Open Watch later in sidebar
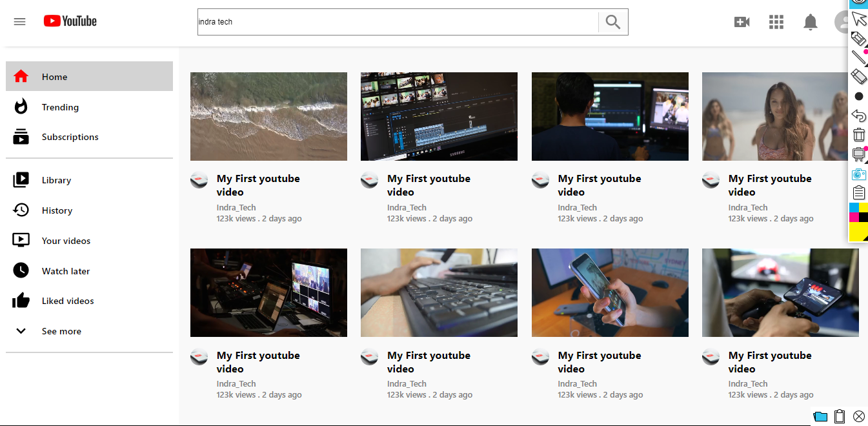Viewport: 868px width, 426px height. [89, 271]
